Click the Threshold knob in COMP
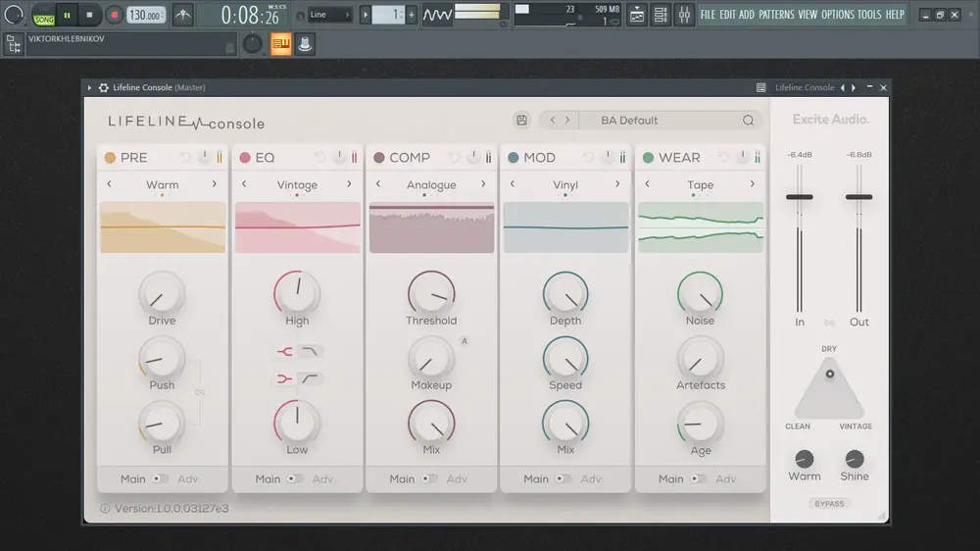The image size is (980, 551). point(431,294)
